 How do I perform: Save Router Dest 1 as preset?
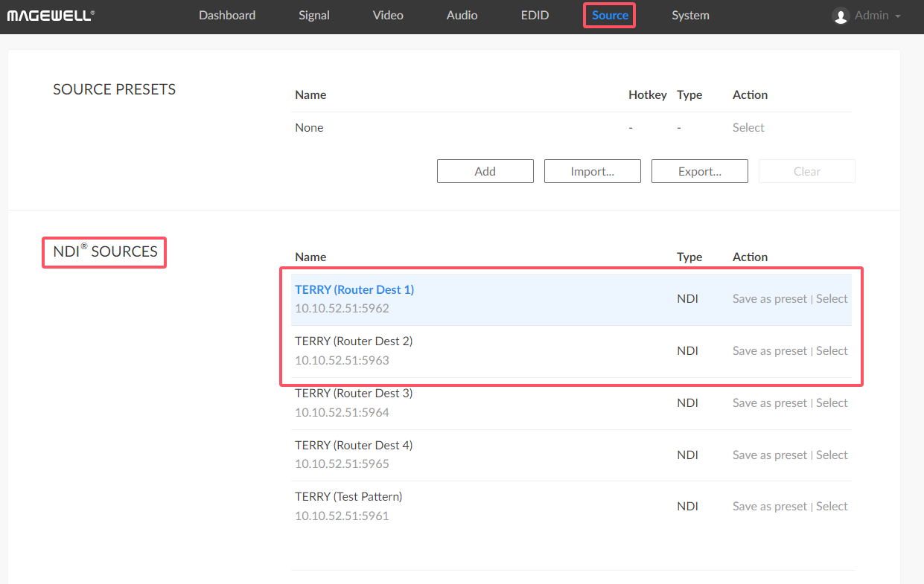769,299
